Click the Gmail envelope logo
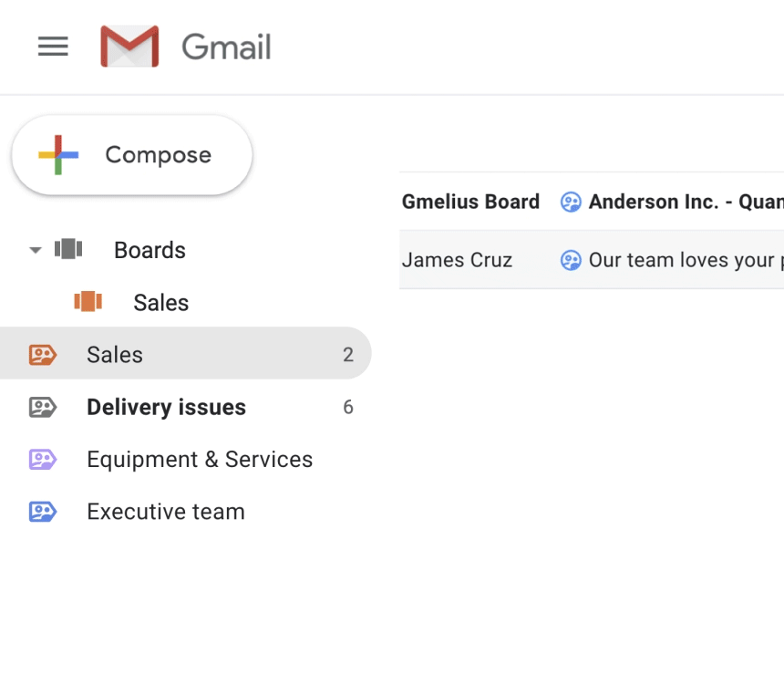Viewport: 784px width, 675px height. [129, 46]
